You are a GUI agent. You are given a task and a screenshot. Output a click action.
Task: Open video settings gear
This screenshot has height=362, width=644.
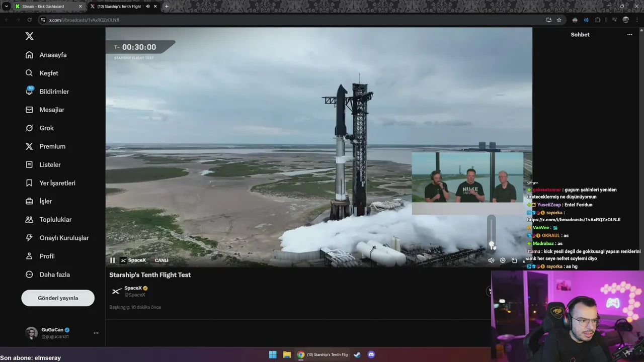503,260
